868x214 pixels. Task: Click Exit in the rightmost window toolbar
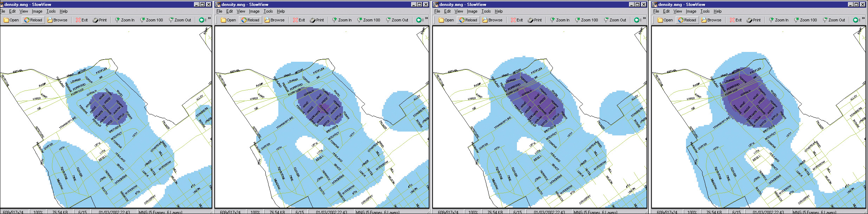click(x=736, y=20)
